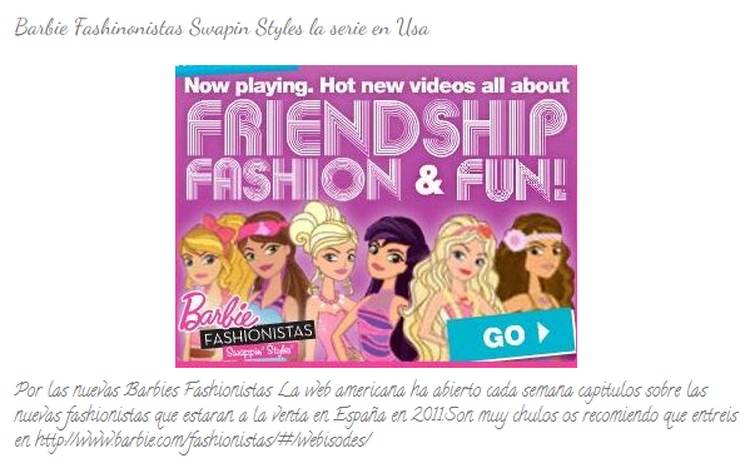Click the black FASHIONISTAS label
755x463 pixels.
click(257, 335)
